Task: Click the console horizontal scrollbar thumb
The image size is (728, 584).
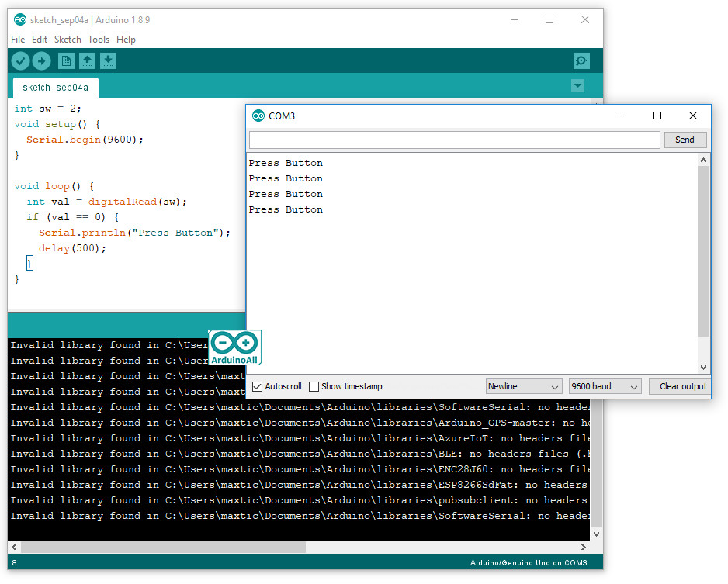Action: tap(164, 547)
